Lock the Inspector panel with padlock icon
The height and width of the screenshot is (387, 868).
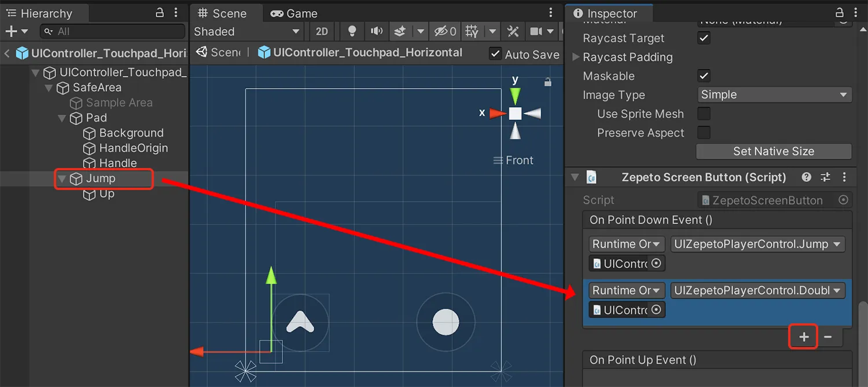point(840,13)
